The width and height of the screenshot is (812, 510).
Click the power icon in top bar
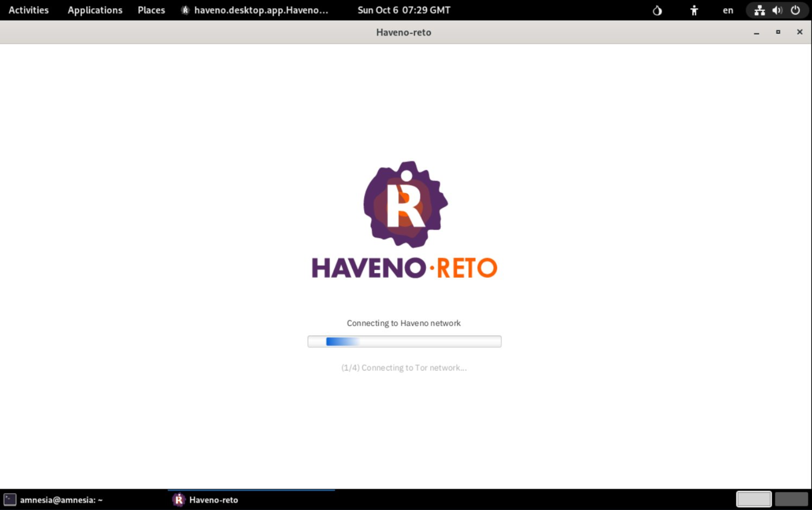(x=795, y=10)
